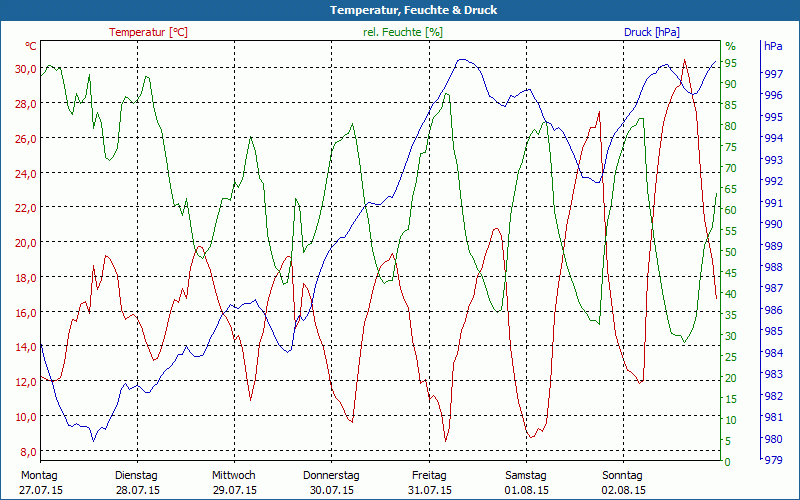Click '65' on the green humidity axis
Image resolution: width=800 pixels, height=500 pixels.
[x=731, y=189]
